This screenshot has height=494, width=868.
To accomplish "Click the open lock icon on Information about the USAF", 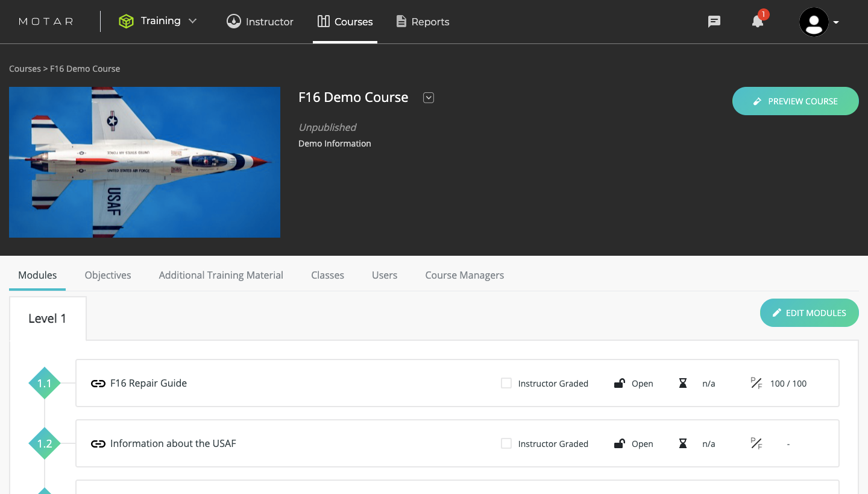I will pyautogui.click(x=619, y=443).
